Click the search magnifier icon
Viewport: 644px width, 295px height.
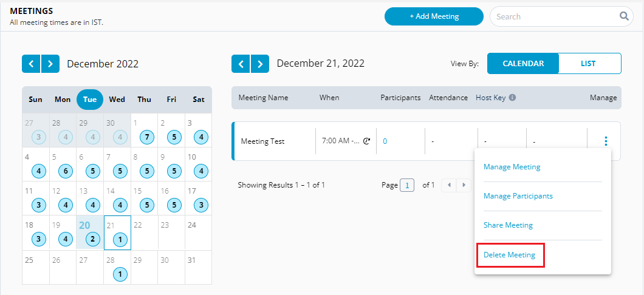click(x=624, y=16)
